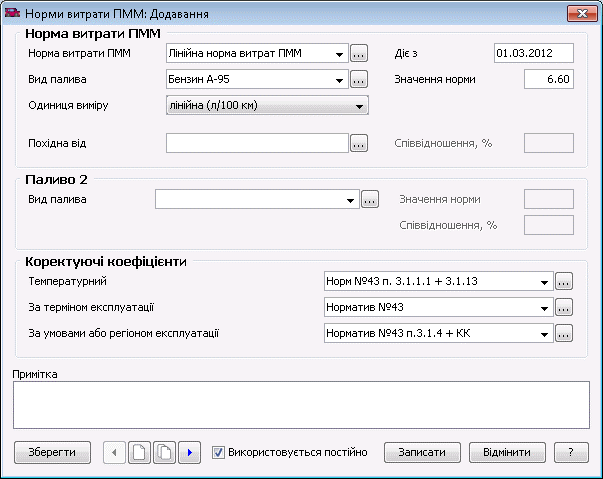Open the Температурний coefficient dropdown list
Viewport: 603px width, 479px height.
[x=544, y=281]
